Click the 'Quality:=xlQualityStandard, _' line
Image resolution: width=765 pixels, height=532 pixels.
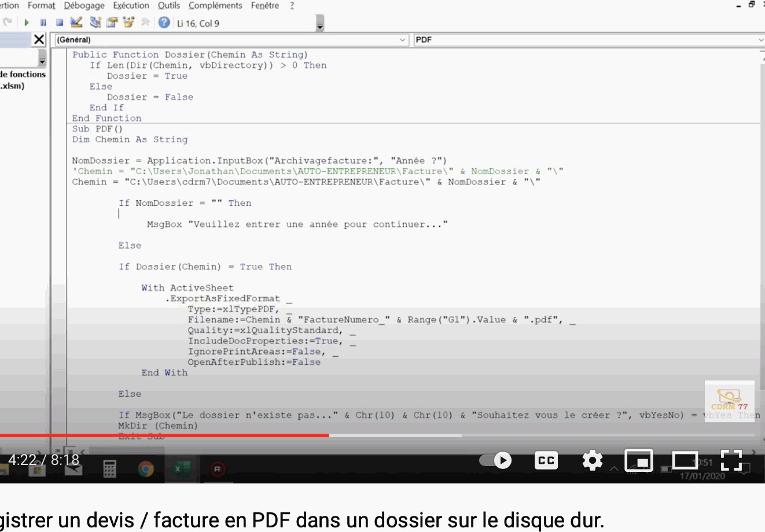(x=271, y=330)
